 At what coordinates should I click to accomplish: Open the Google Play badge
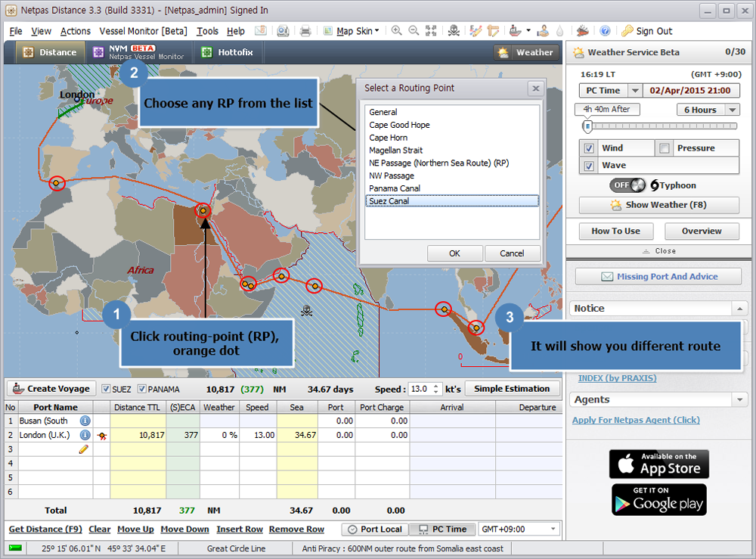click(x=660, y=500)
